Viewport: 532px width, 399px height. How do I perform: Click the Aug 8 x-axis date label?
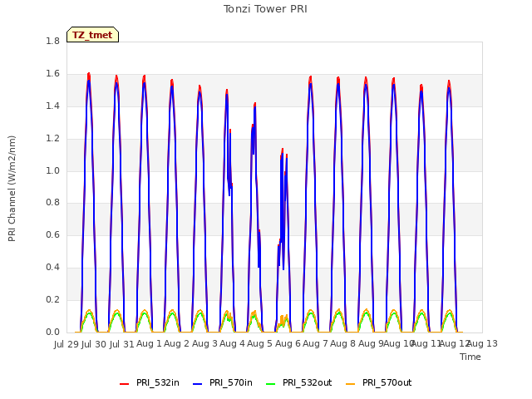click(343, 344)
